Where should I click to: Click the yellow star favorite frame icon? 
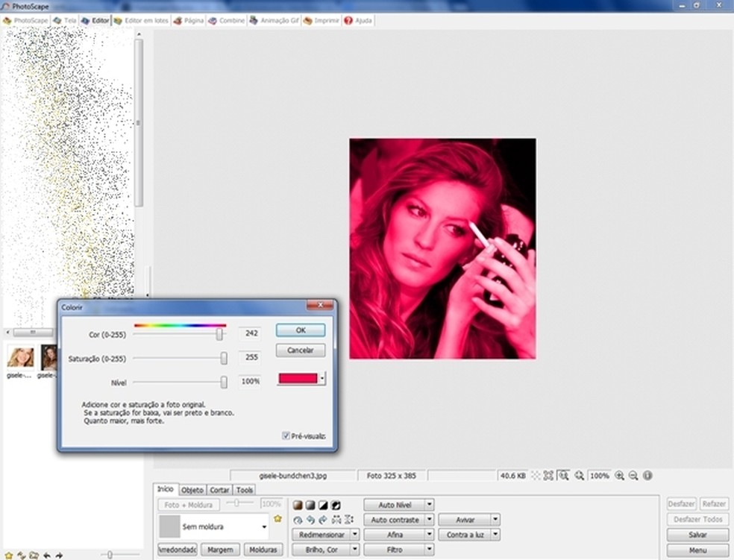pos(277,518)
